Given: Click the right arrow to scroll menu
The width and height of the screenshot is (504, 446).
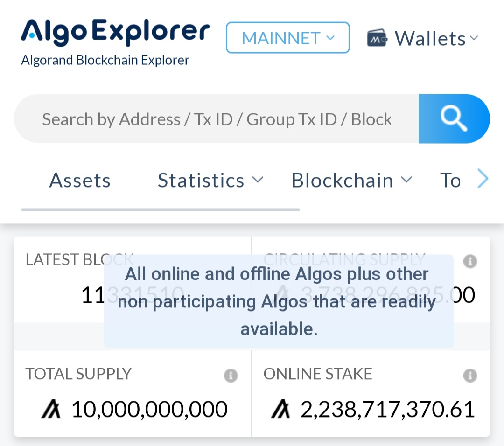Looking at the screenshot, I should 483,179.
